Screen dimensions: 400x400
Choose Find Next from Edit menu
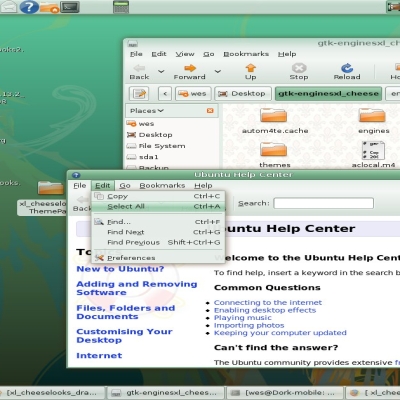pyautogui.click(x=158, y=232)
